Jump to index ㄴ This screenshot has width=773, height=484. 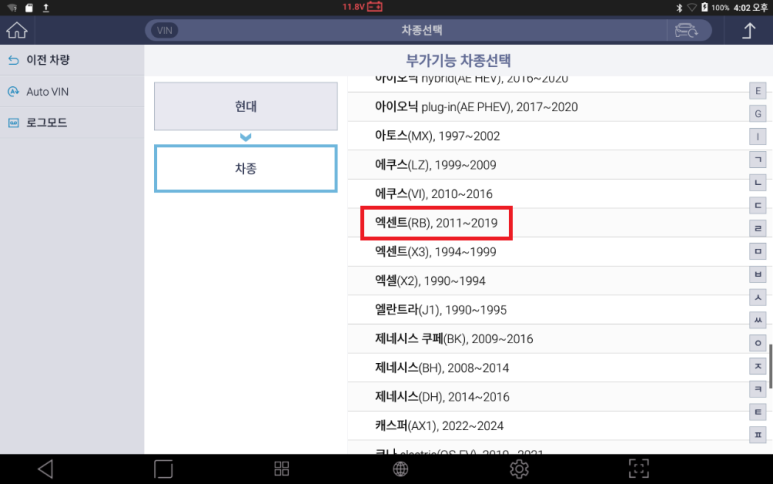click(758, 182)
